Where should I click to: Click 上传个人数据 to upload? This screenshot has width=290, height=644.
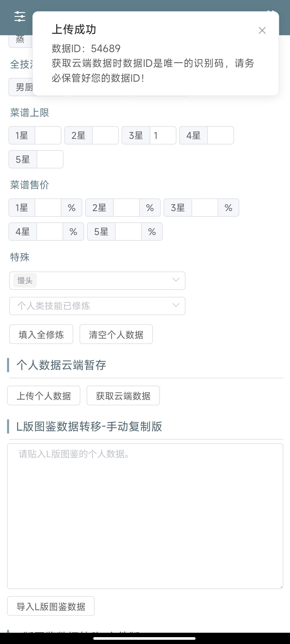point(43,395)
